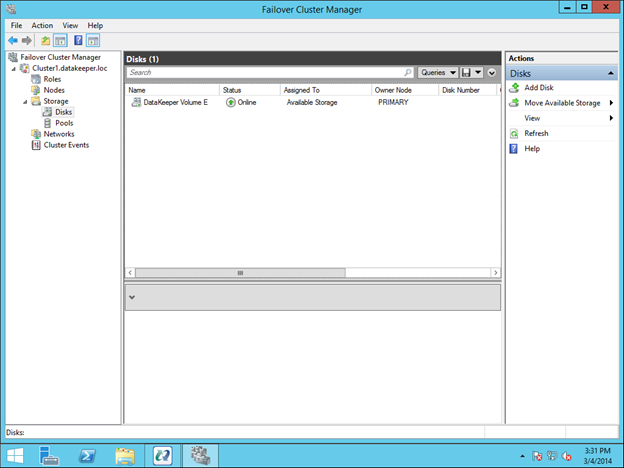Select the Roles node in tree
The image size is (624, 468).
click(52, 79)
